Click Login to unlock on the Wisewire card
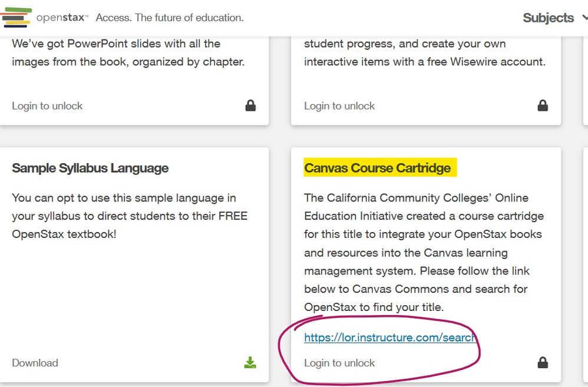Image resolution: width=588 pixels, height=387 pixels. coord(339,105)
